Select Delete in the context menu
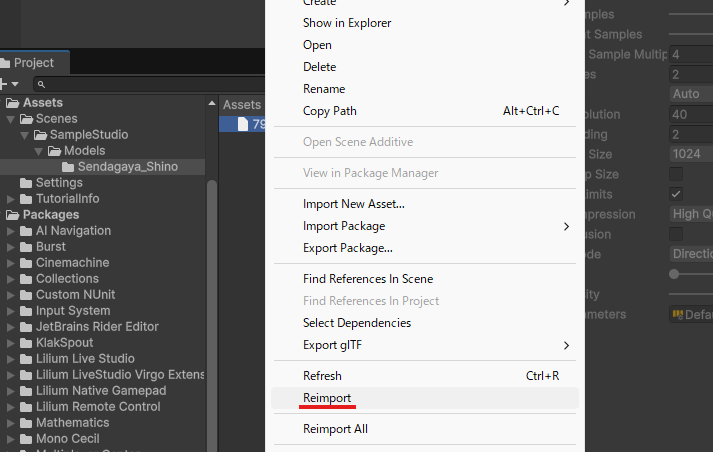 tap(425, 67)
